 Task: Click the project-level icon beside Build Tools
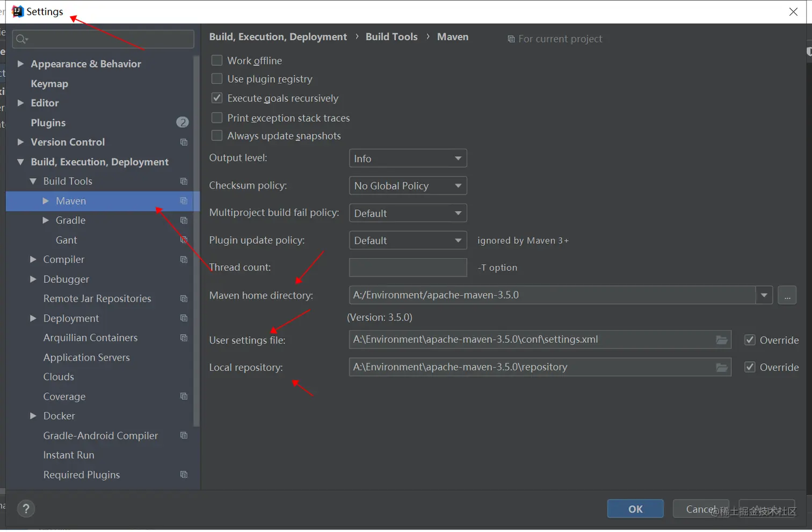point(184,181)
